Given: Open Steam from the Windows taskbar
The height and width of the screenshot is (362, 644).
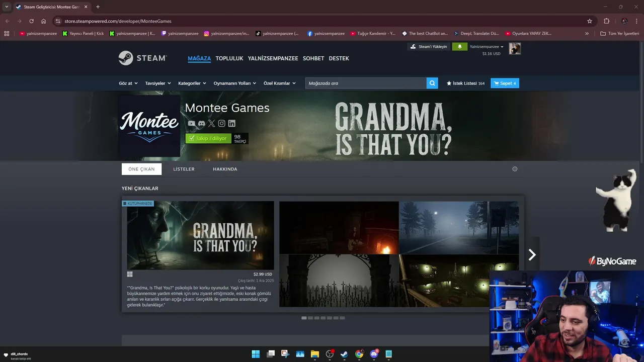Looking at the screenshot, I should click(344, 354).
